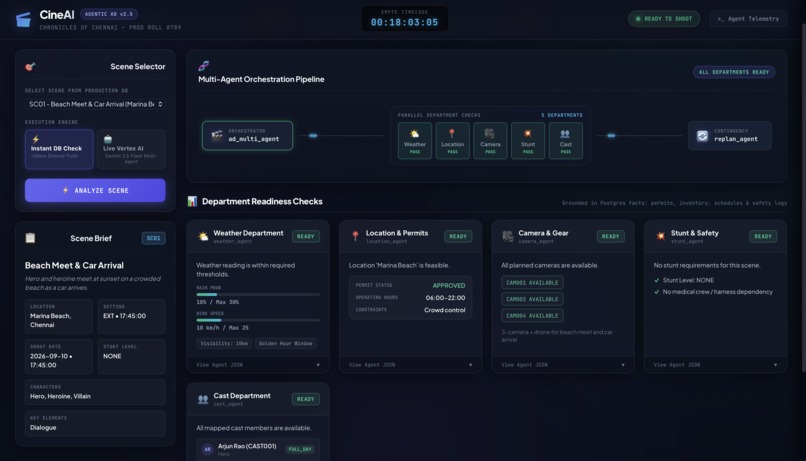Expand View Agent JSON for Stunt & Safety
The width and height of the screenshot is (806, 461).
pyautogui.click(x=716, y=365)
